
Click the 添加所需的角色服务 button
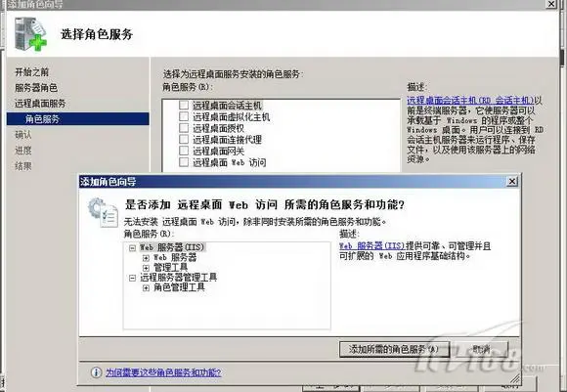coord(394,349)
